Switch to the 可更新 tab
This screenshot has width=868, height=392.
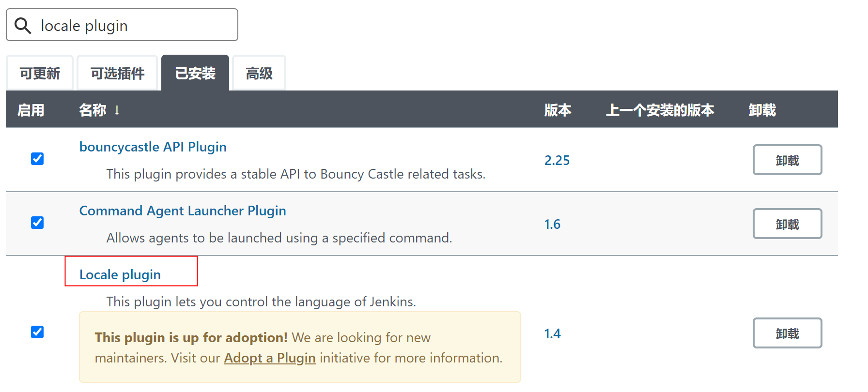pyautogui.click(x=40, y=74)
